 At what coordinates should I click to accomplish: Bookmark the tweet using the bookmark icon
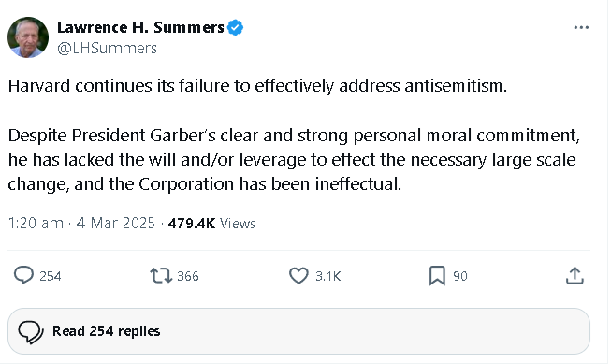[x=437, y=275]
